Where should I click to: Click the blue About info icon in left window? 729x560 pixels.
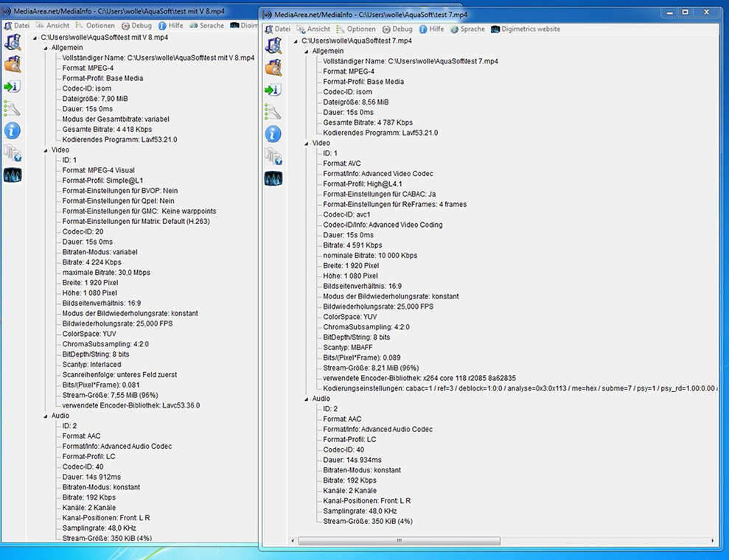pyautogui.click(x=13, y=130)
